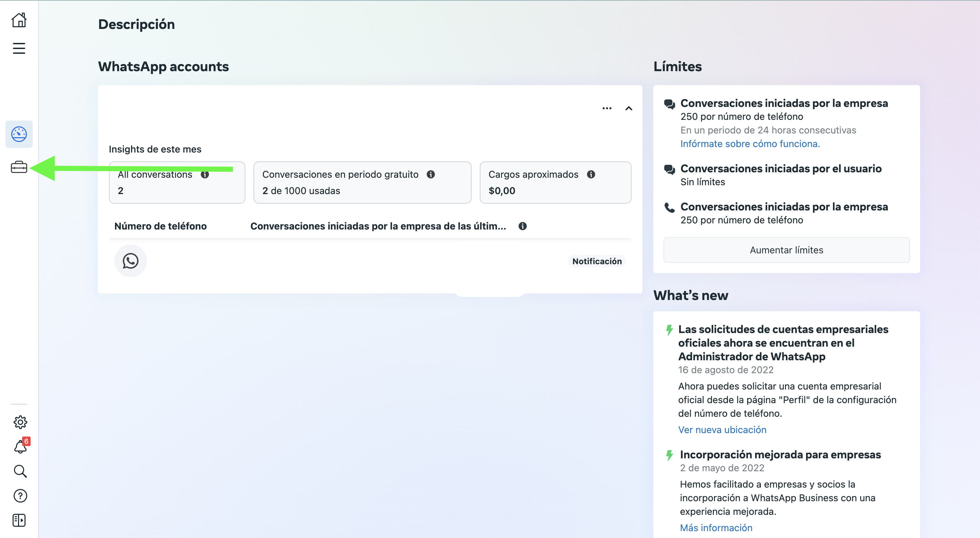Open notifications bell with 6 badge
The image size is (980, 538).
point(21,446)
